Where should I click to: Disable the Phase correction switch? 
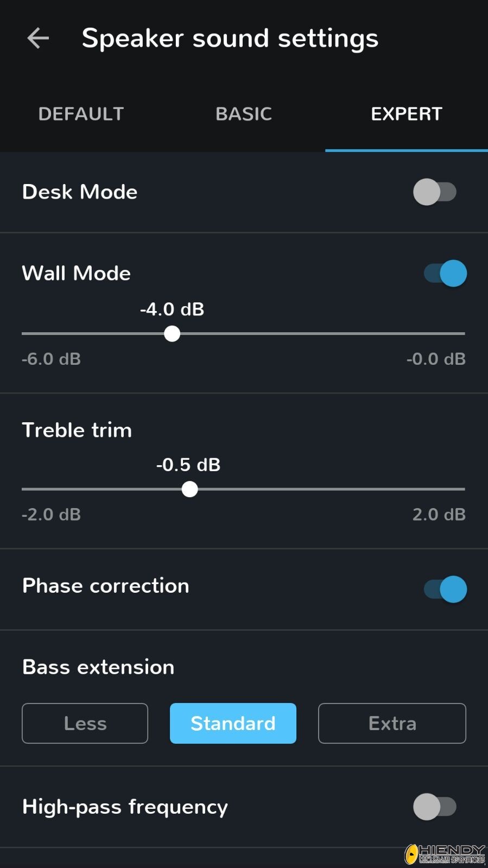[x=445, y=589]
